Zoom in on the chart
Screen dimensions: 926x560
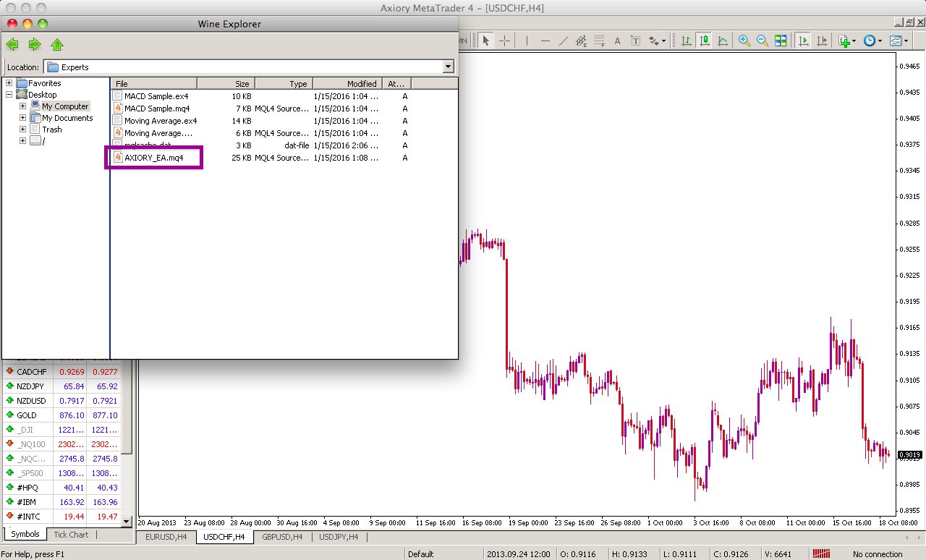pyautogui.click(x=744, y=41)
